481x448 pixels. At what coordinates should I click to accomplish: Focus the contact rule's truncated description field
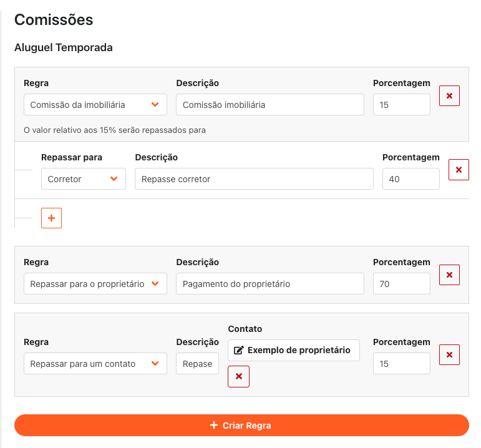tap(197, 364)
